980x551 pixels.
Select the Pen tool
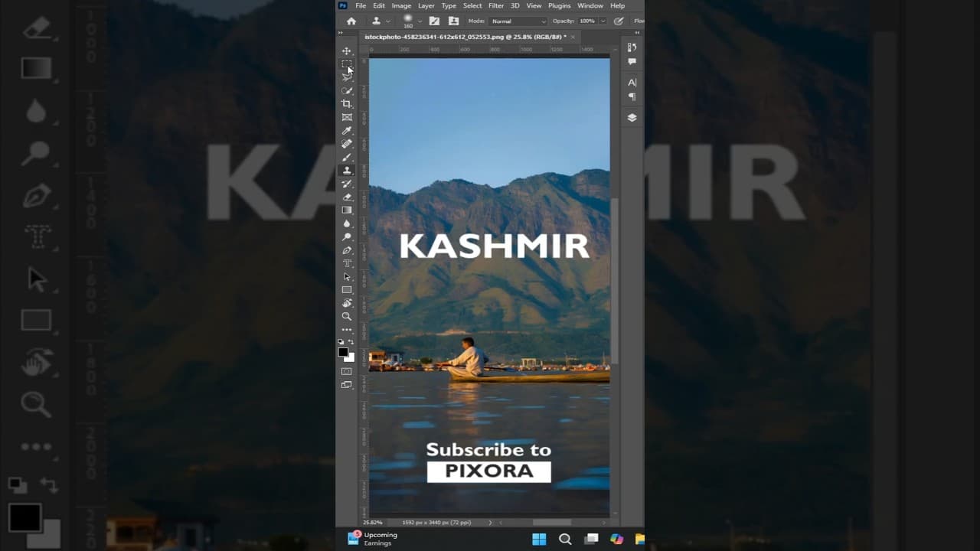(347, 250)
